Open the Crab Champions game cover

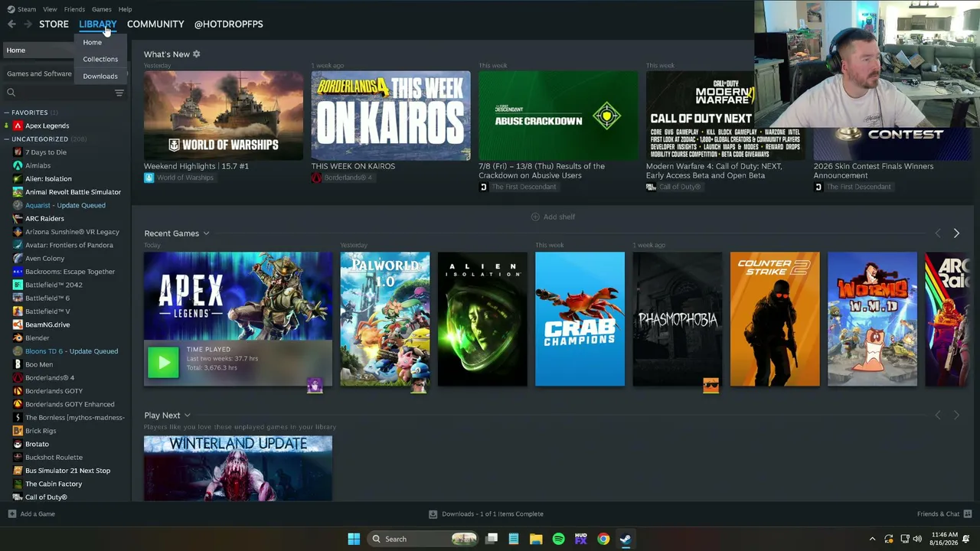point(580,319)
